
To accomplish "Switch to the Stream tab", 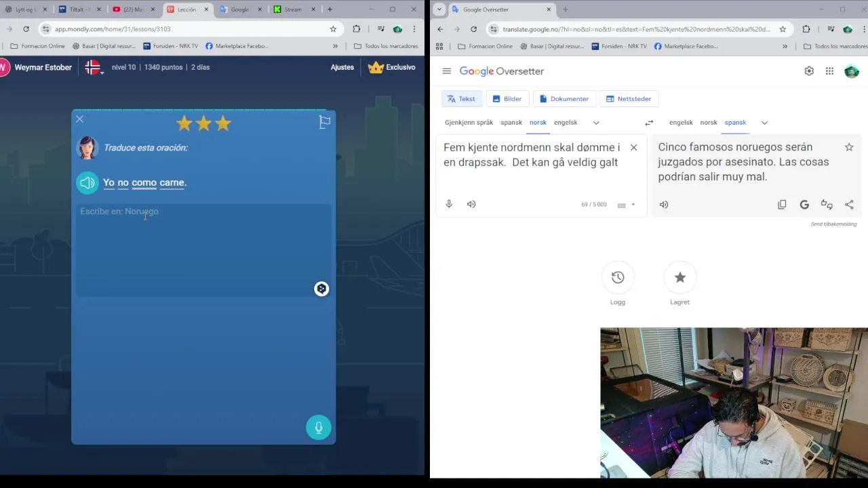I will (294, 9).
